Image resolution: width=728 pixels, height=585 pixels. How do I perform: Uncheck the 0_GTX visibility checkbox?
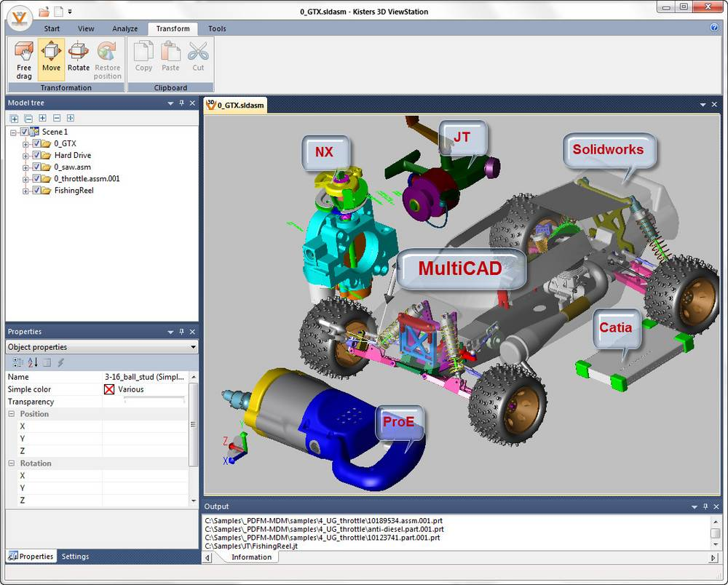tap(37, 144)
